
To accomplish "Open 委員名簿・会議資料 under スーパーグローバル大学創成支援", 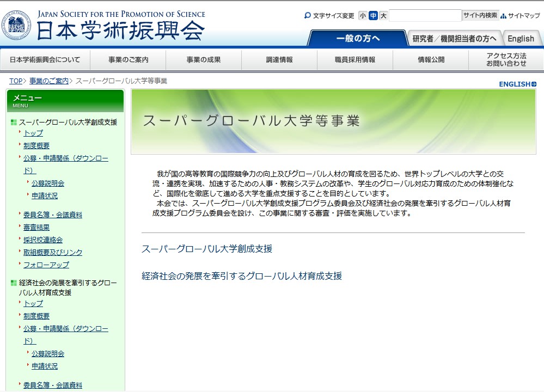I will tap(53, 215).
